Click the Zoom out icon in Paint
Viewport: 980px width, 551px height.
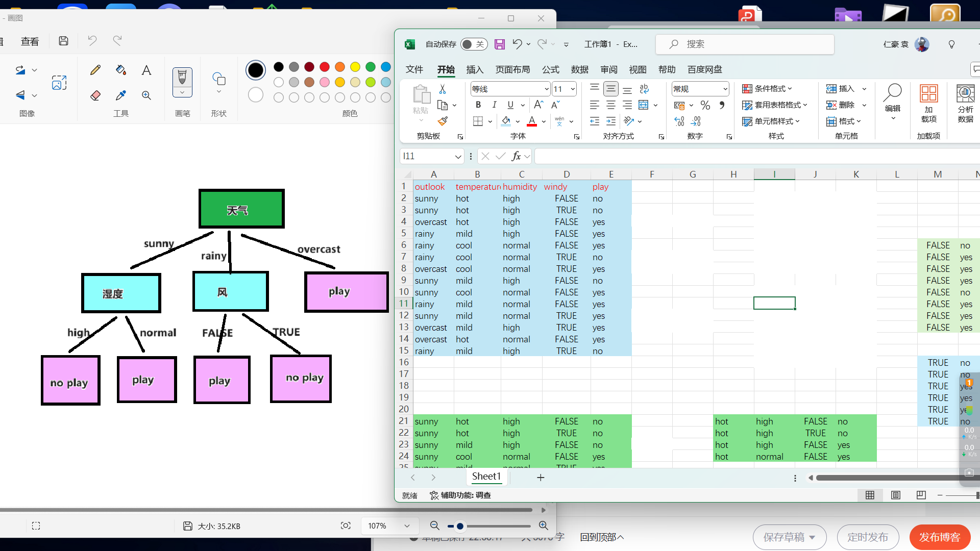435,525
